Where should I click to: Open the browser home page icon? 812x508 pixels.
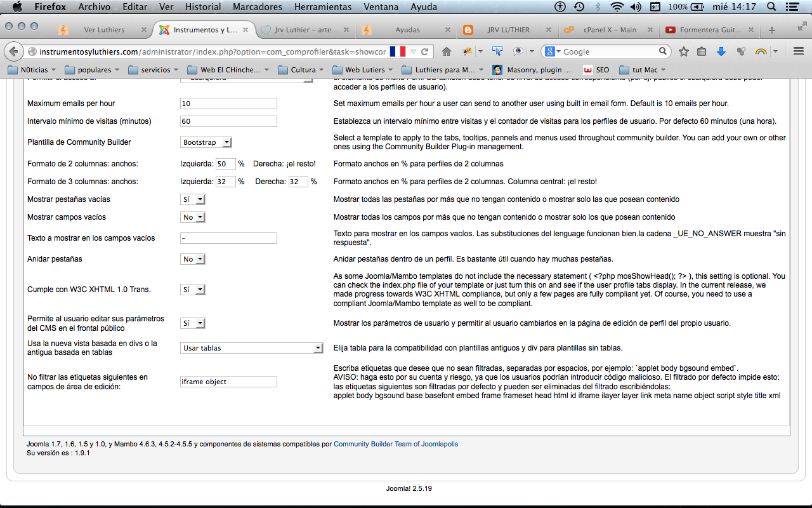pos(447,51)
